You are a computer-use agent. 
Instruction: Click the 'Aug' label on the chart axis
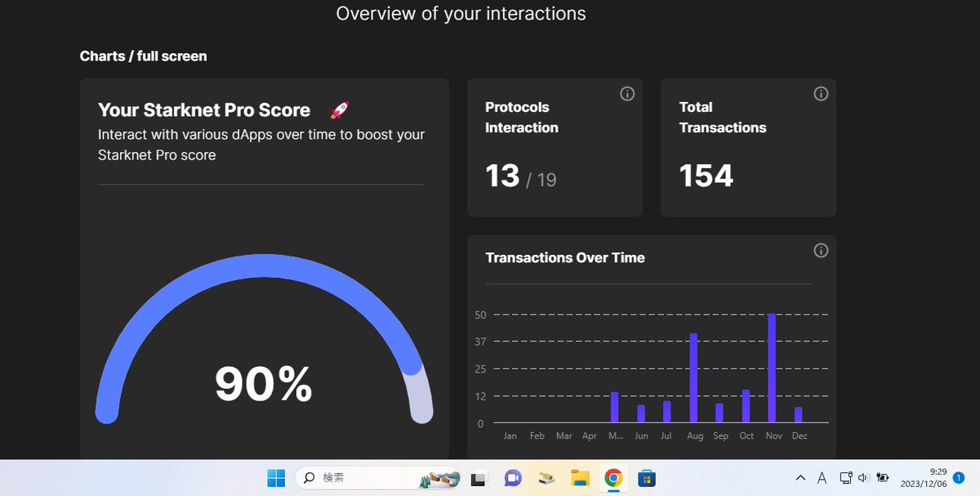click(695, 436)
